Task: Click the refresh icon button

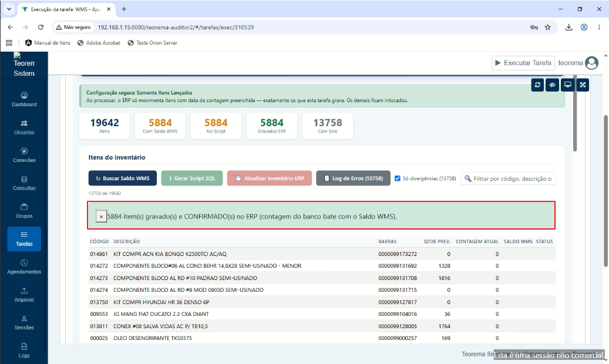Action: point(537,85)
